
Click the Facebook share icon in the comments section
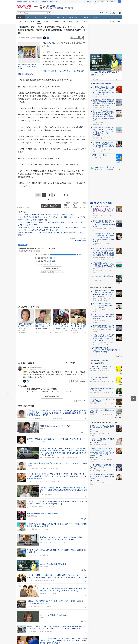[x=28, y=381]
